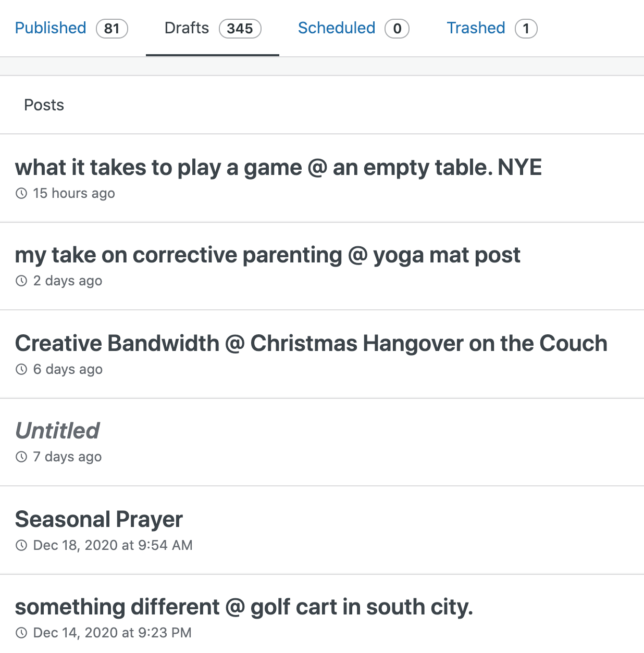Select the Drafts tab

tap(187, 28)
